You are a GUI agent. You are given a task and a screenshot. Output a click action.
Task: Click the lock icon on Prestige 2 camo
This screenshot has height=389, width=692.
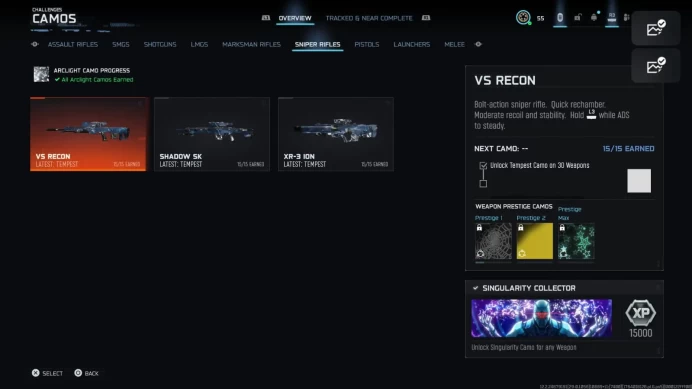pyautogui.click(x=521, y=228)
